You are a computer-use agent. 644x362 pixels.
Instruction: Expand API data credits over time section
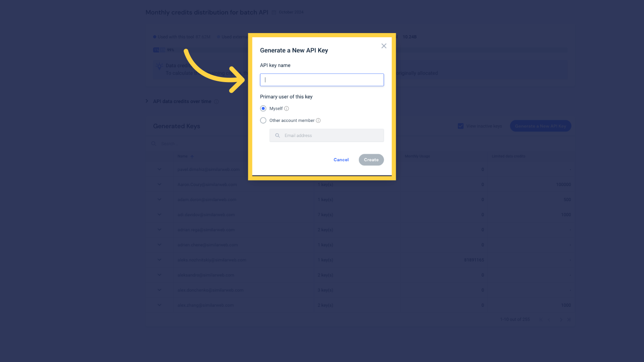(147, 101)
